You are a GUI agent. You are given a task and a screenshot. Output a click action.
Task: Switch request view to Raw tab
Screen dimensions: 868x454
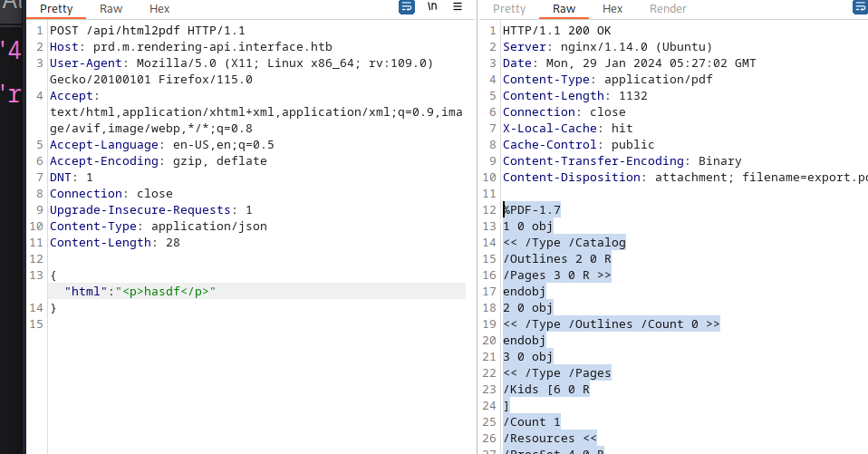pyautogui.click(x=111, y=9)
